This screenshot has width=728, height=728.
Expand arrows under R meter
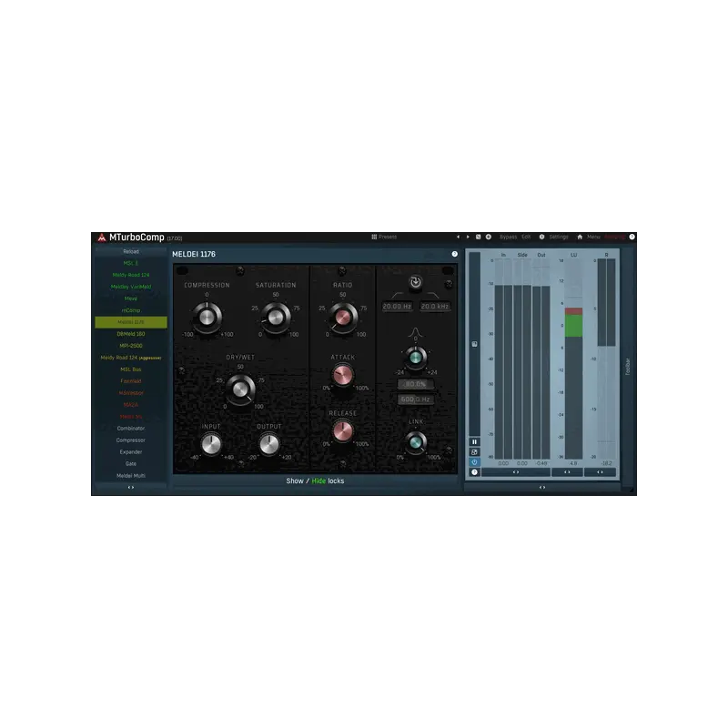[x=600, y=472]
